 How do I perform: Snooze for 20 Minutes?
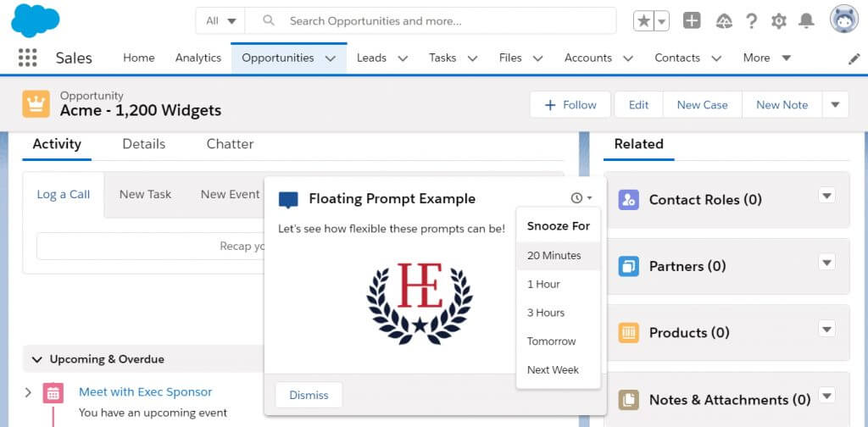pos(558,256)
